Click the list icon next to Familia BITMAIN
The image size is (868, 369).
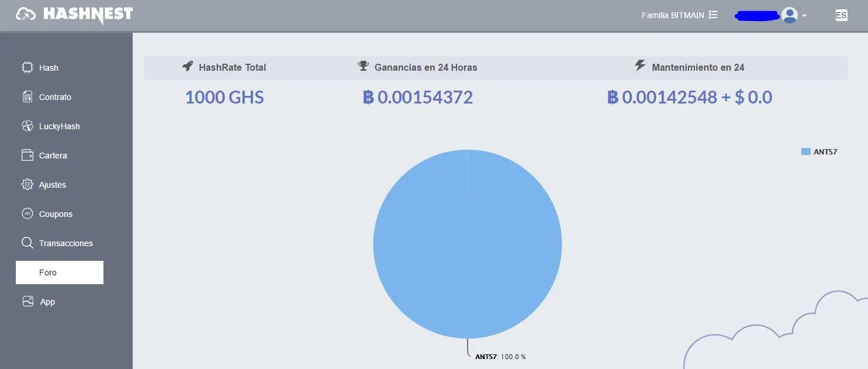click(713, 15)
